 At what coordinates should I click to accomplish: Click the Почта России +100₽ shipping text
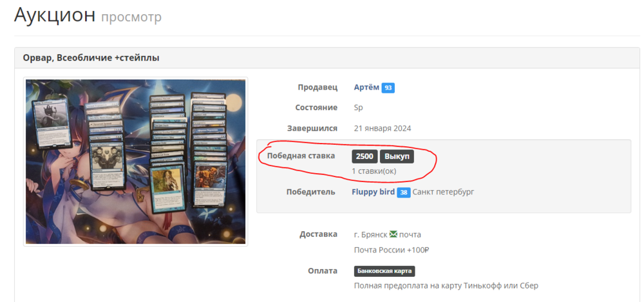[392, 250]
